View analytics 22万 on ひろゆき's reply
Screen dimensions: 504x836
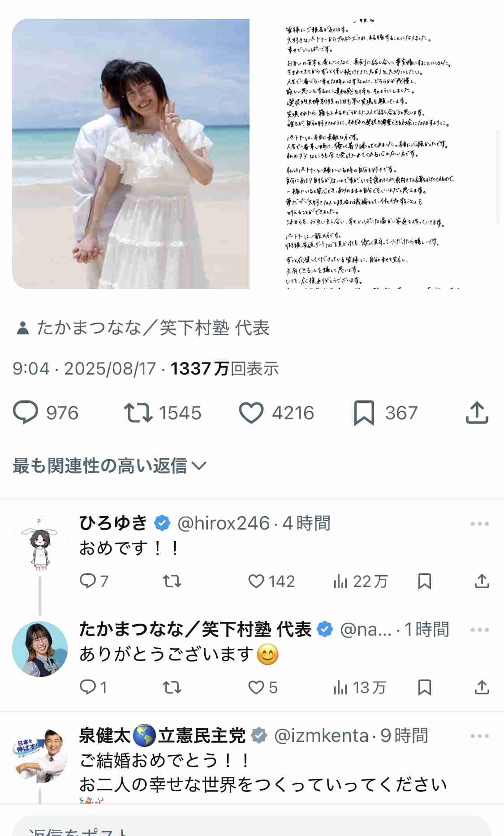pos(361,581)
